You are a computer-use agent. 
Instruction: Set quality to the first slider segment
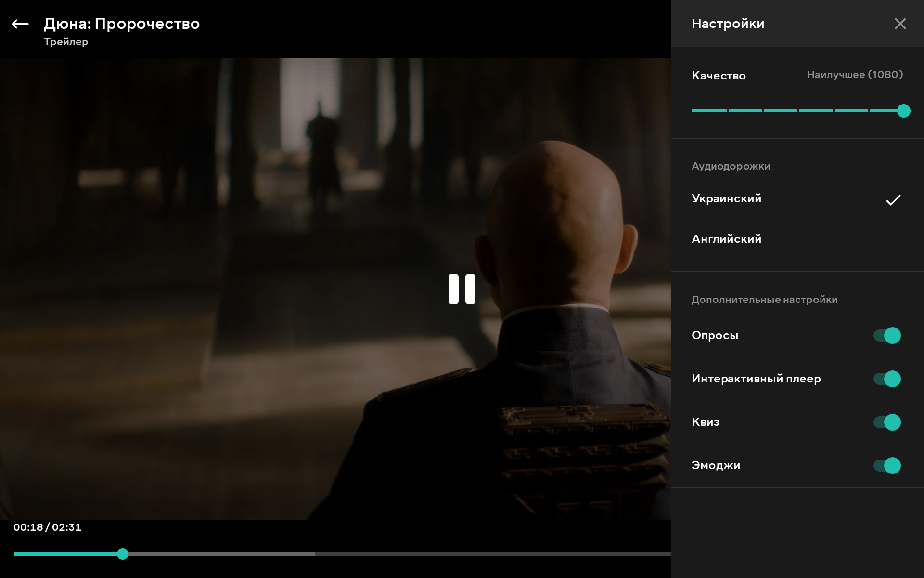tap(709, 111)
